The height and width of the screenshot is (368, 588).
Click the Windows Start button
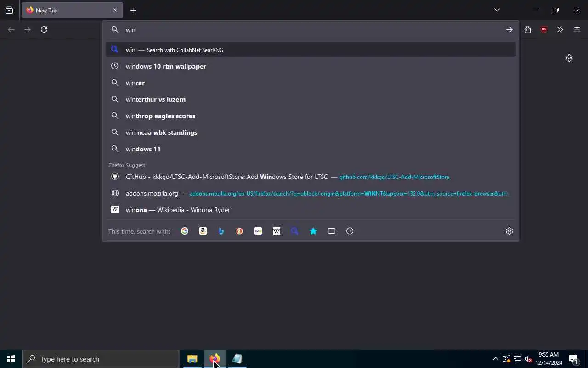[x=11, y=359]
